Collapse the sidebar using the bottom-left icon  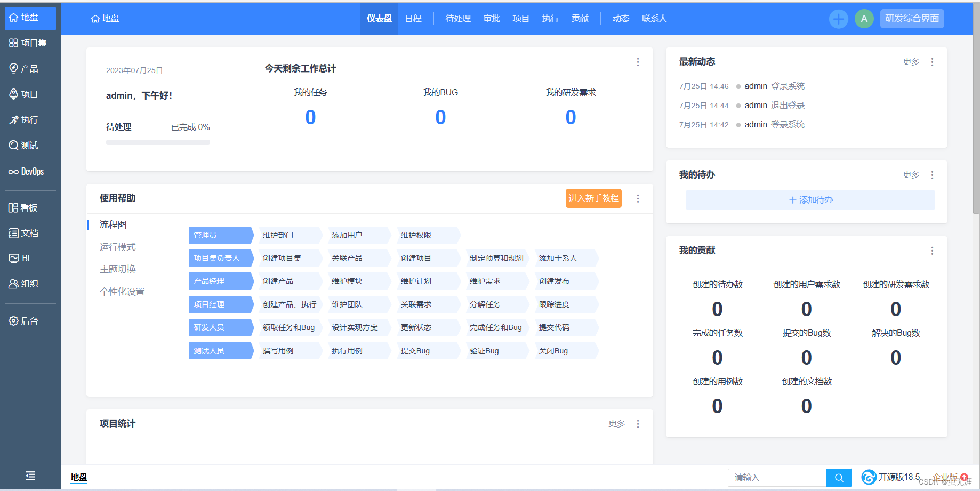[30, 476]
